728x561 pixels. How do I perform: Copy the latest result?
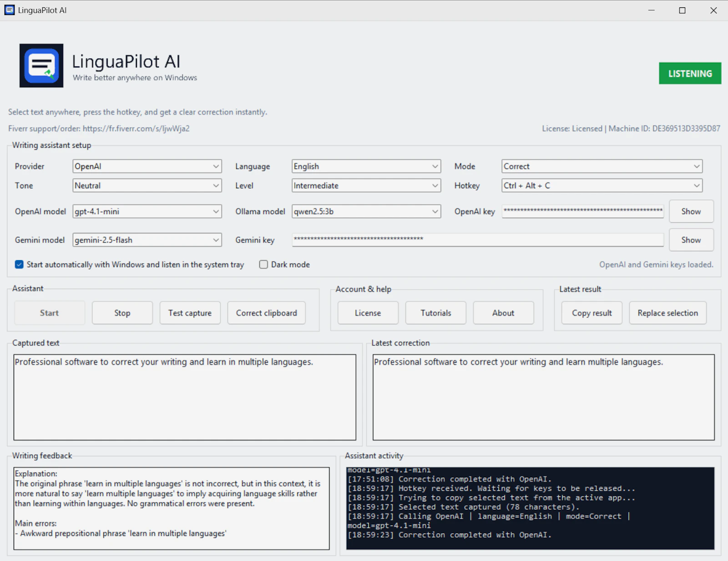(x=592, y=313)
